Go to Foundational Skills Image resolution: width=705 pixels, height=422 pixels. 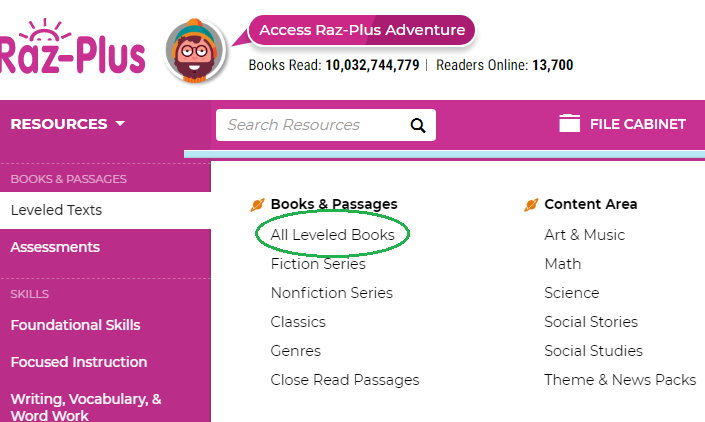point(75,325)
